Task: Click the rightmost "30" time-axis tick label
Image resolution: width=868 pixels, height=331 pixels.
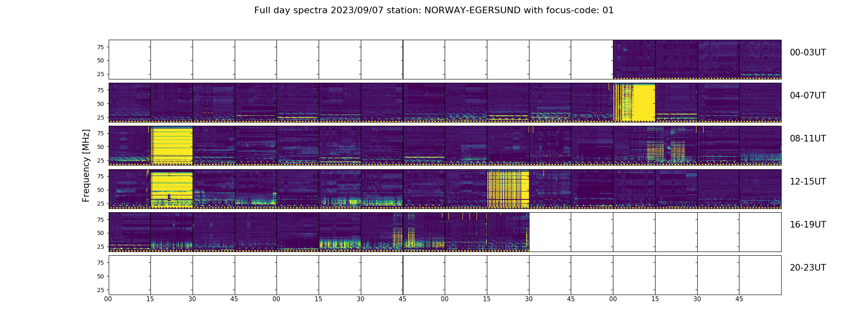Action: coord(697,299)
